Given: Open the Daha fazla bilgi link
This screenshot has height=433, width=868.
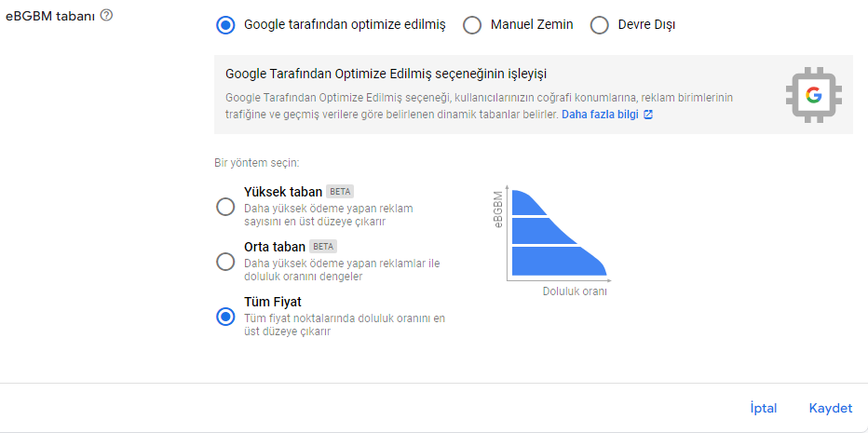Looking at the screenshot, I should [600, 115].
